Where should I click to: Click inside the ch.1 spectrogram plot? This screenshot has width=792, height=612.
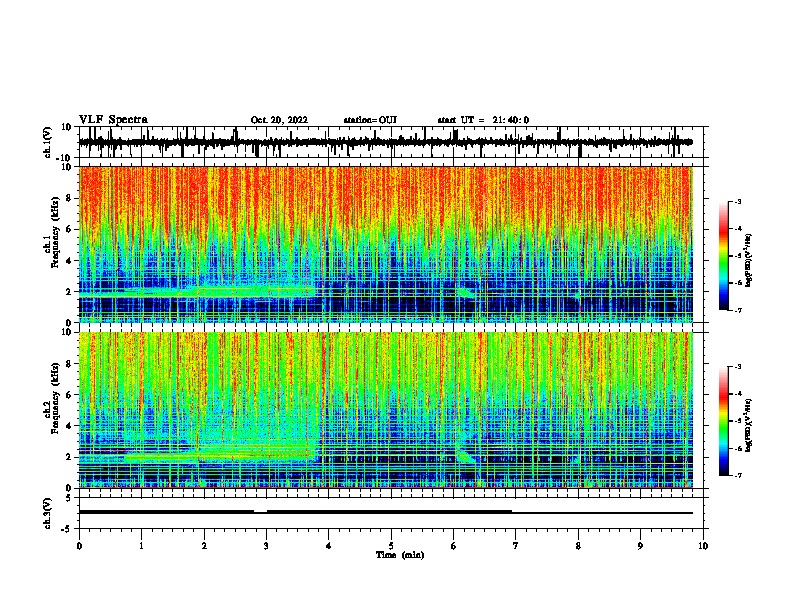385,244
